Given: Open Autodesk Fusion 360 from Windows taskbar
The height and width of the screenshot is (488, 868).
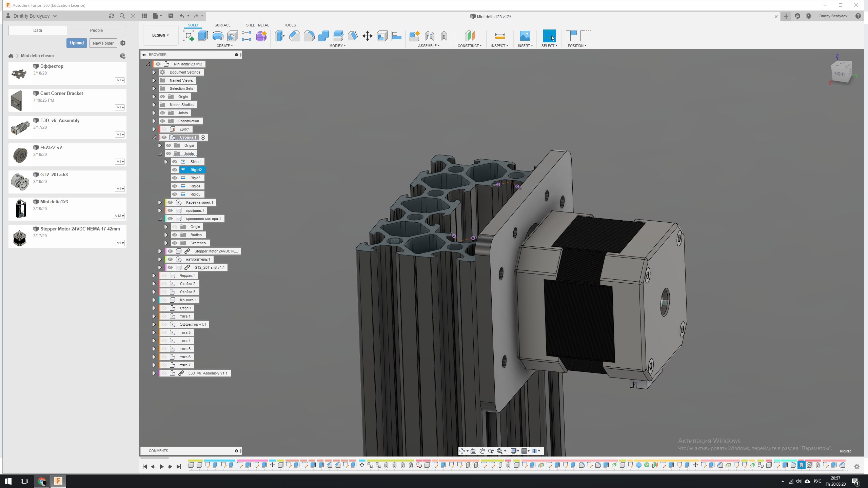Looking at the screenshot, I should [x=58, y=481].
